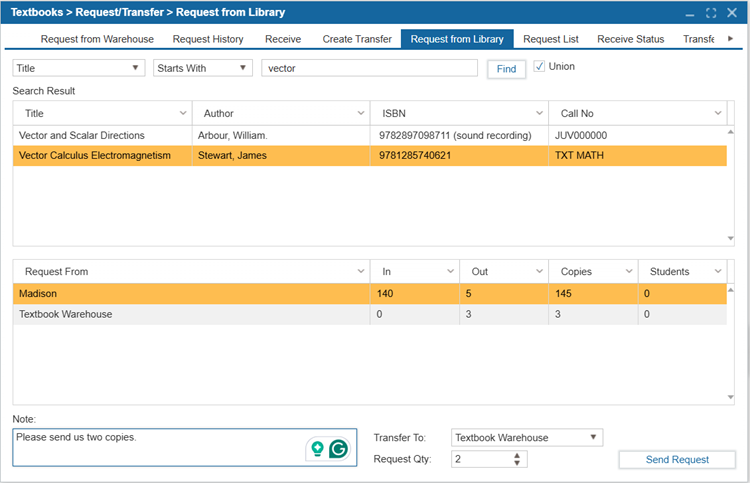Click the Find button

(506, 69)
